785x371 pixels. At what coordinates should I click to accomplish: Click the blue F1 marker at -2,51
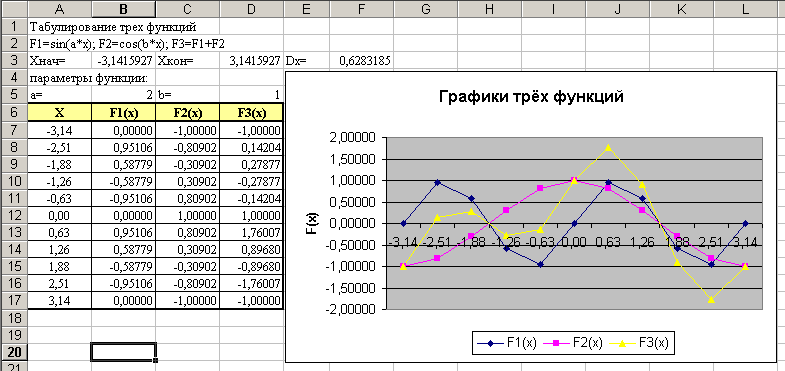tap(438, 182)
